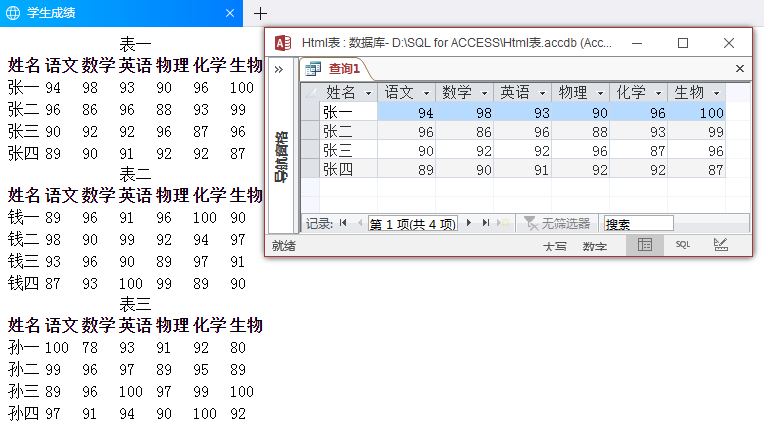764x421 pixels.
Task: Click 孙三 in the web page table
Action: pos(23,391)
